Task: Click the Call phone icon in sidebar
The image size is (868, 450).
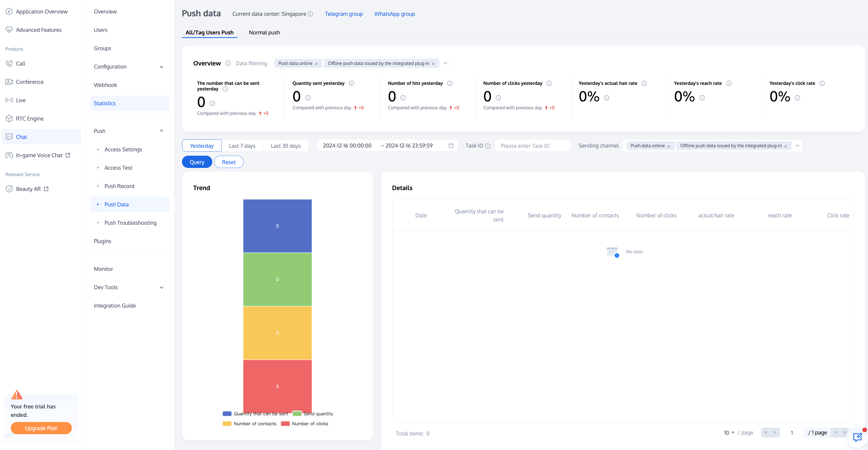Action: (9, 63)
